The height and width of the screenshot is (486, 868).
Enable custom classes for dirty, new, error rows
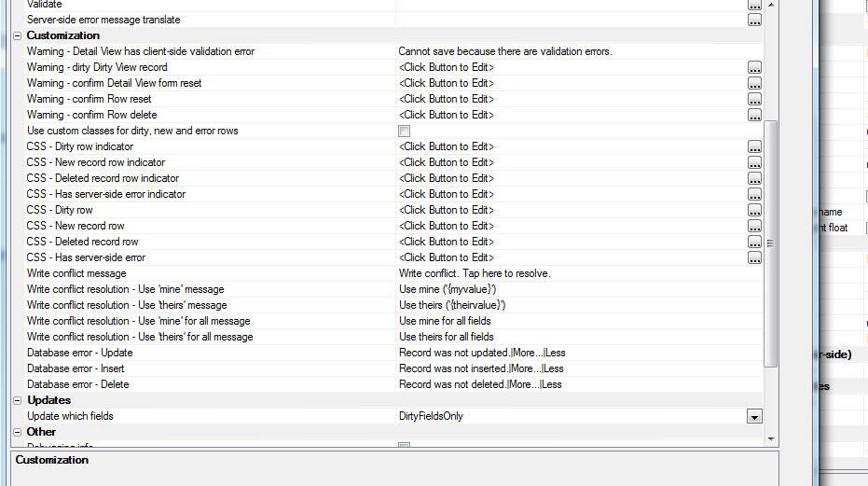tap(404, 131)
